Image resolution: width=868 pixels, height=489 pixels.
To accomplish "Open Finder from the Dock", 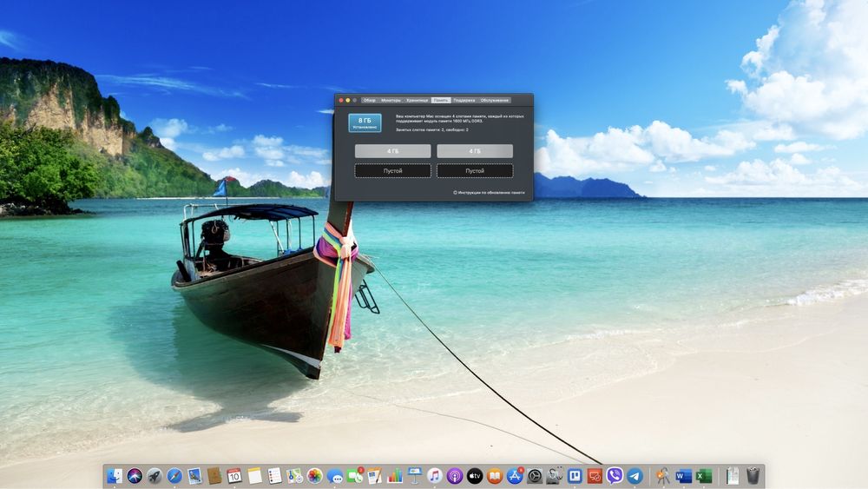I will [x=115, y=476].
